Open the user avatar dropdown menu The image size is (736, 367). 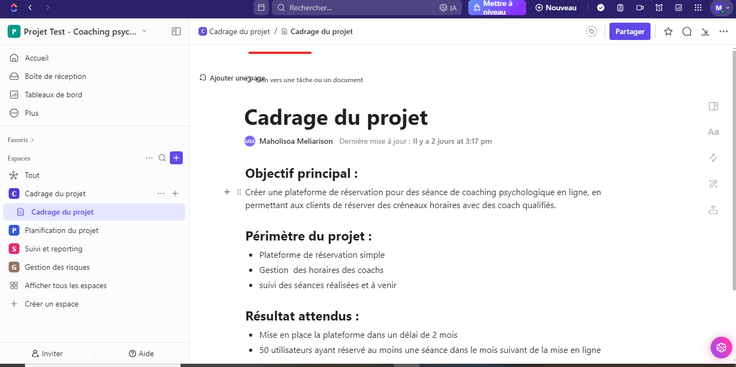coord(721,8)
